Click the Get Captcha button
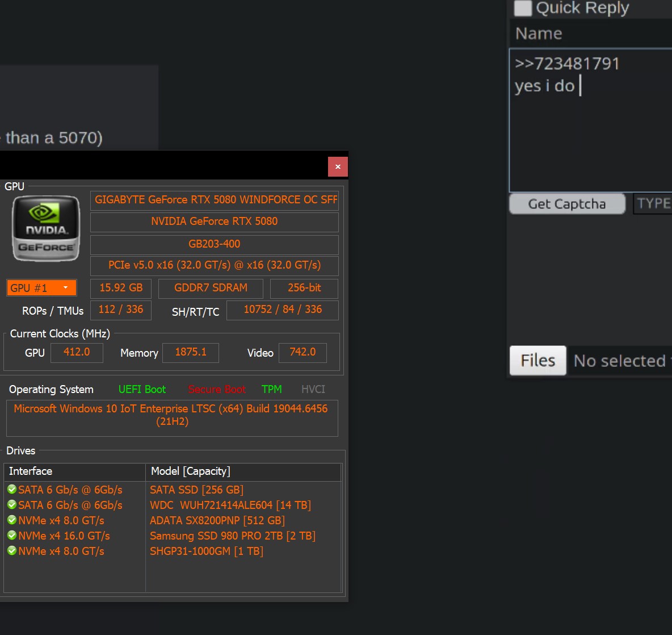 click(x=567, y=204)
